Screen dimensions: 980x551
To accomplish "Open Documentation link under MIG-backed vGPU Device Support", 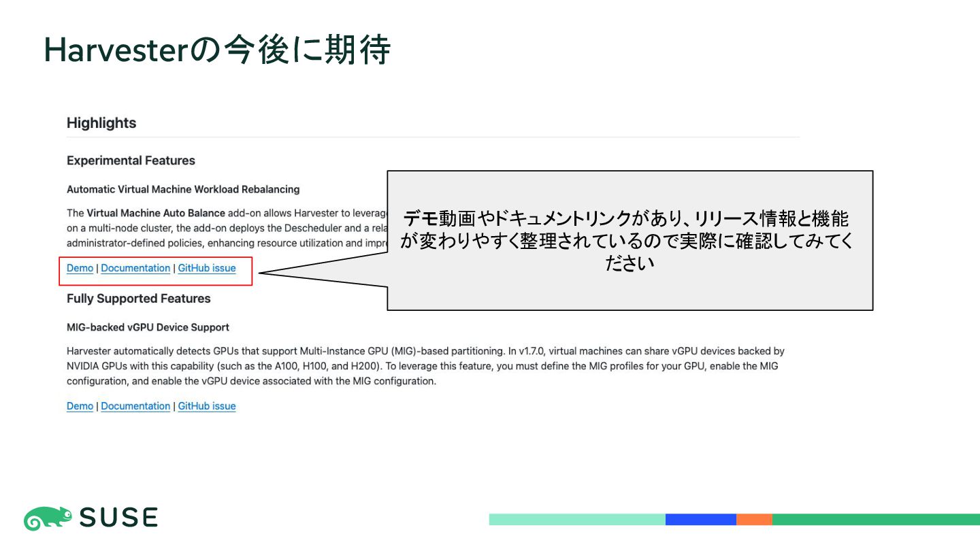I will click(135, 406).
